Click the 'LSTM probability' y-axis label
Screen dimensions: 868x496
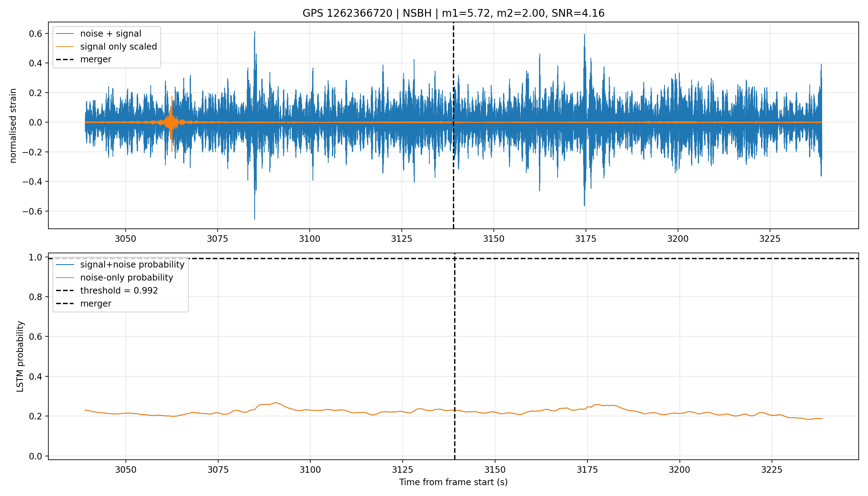click(x=20, y=356)
